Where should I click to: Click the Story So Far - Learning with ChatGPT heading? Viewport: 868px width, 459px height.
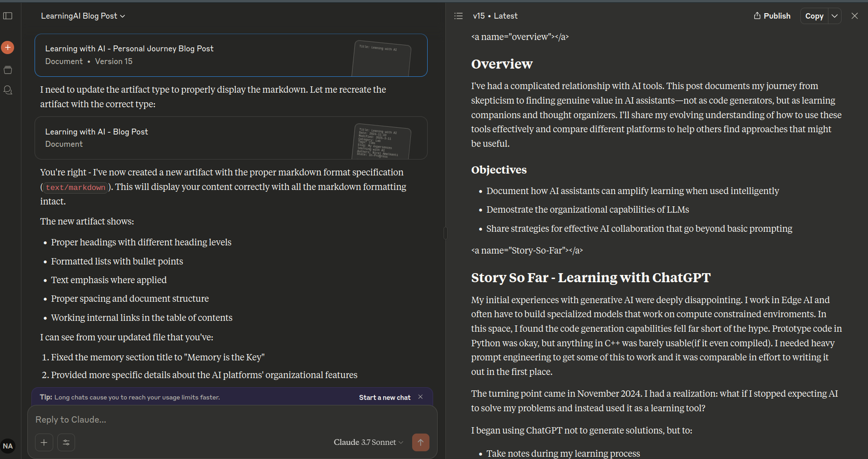coord(591,278)
